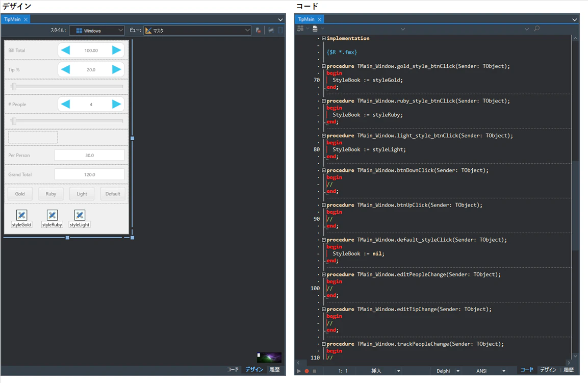The image size is (588, 383).
Task: Click the stop macro button in the status bar
Action: 314,371
